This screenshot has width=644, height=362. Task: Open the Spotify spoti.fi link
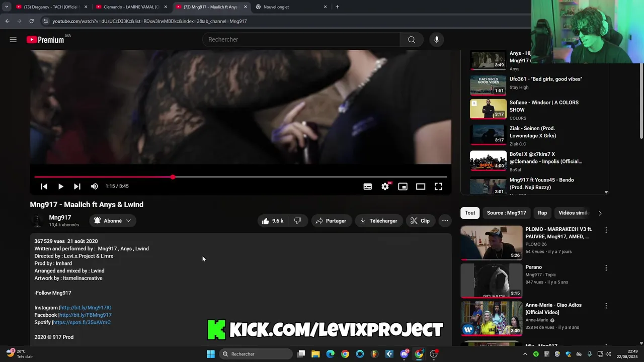tap(82, 322)
